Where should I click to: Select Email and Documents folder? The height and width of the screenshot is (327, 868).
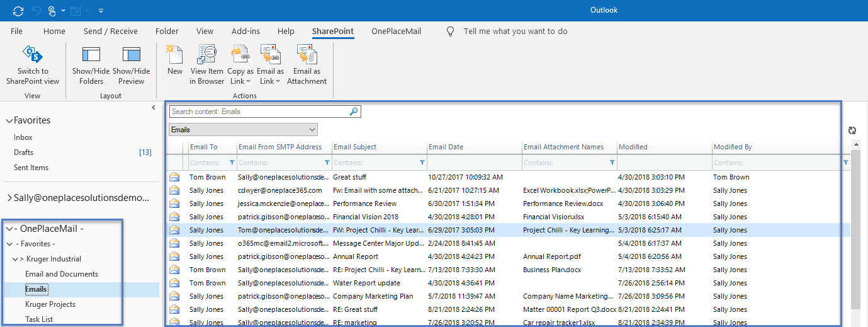(x=62, y=274)
